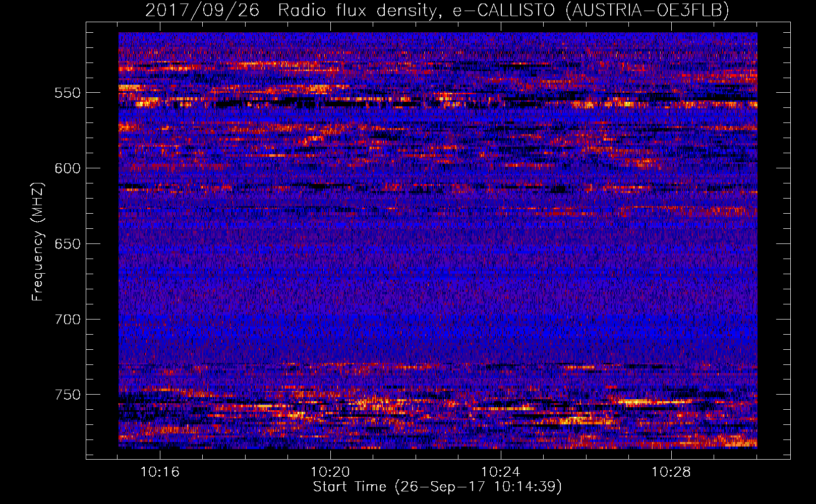Click the 550 frequency tick label
This screenshot has height=504, width=816.
(68, 93)
